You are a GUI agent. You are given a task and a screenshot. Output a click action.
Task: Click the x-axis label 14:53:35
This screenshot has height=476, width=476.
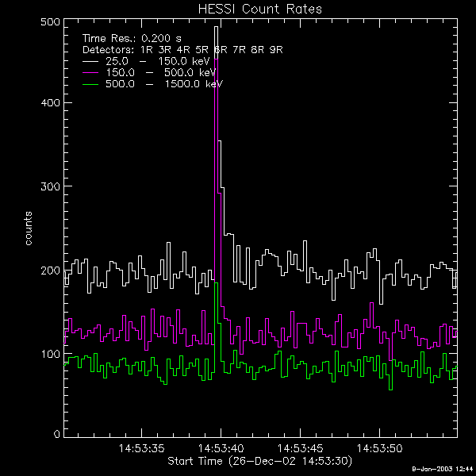141,448
